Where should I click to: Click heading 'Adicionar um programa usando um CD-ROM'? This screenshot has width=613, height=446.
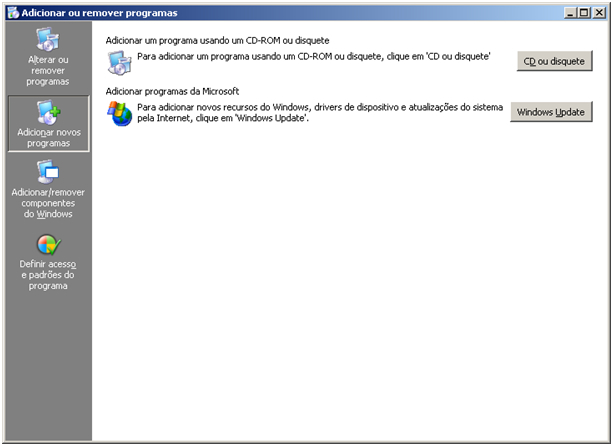pos(217,40)
